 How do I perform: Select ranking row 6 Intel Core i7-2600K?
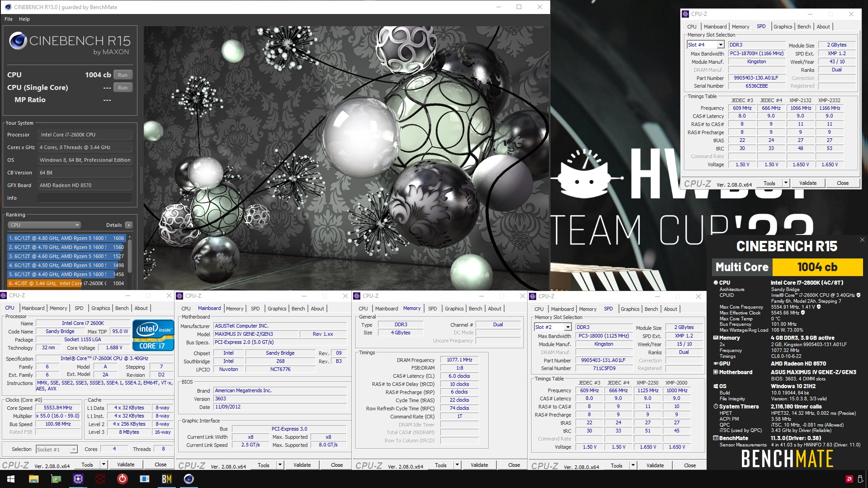66,283
